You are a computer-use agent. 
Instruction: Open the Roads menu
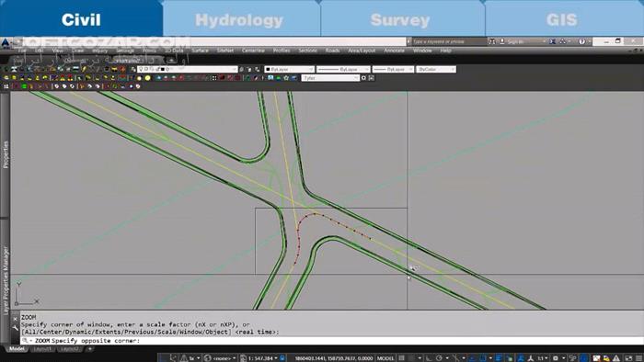coord(332,51)
